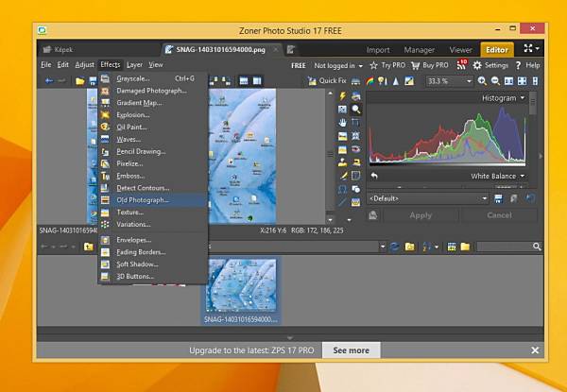Open the sort order dropdown arrow
567x392 pixels.
point(437,247)
